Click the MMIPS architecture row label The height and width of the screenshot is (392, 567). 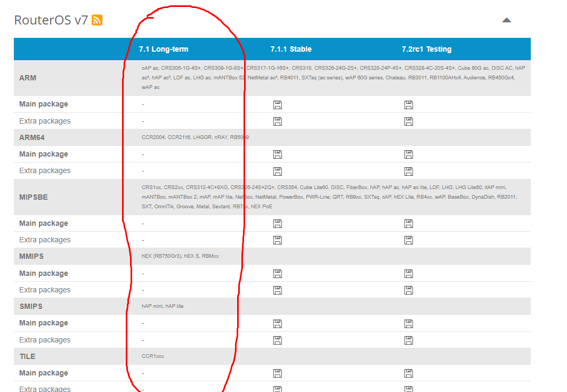click(31, 257)
